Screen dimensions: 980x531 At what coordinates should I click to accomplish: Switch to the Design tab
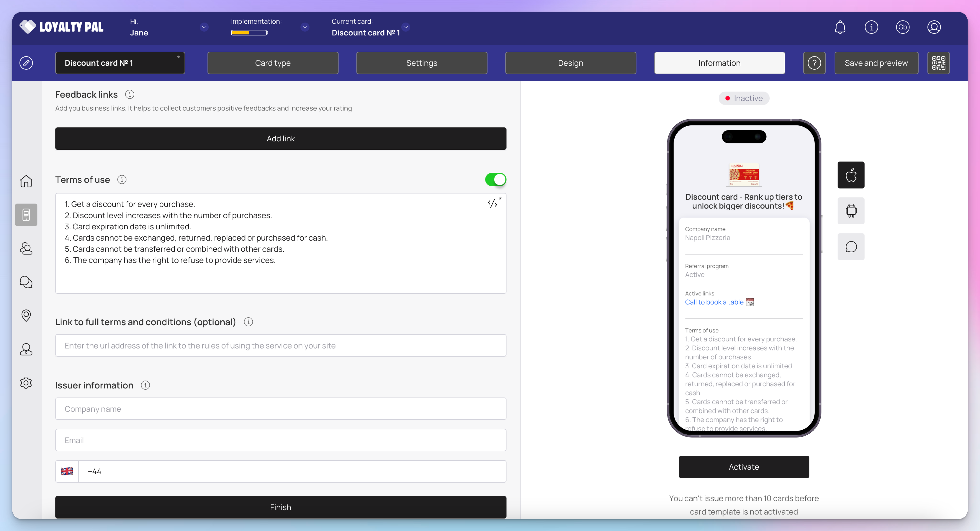570,63
